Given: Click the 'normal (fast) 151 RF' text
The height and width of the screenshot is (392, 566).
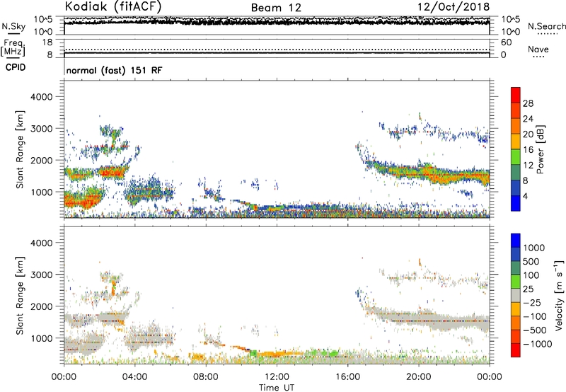Looking at the screenshot, I should click(x=115, y=70).
